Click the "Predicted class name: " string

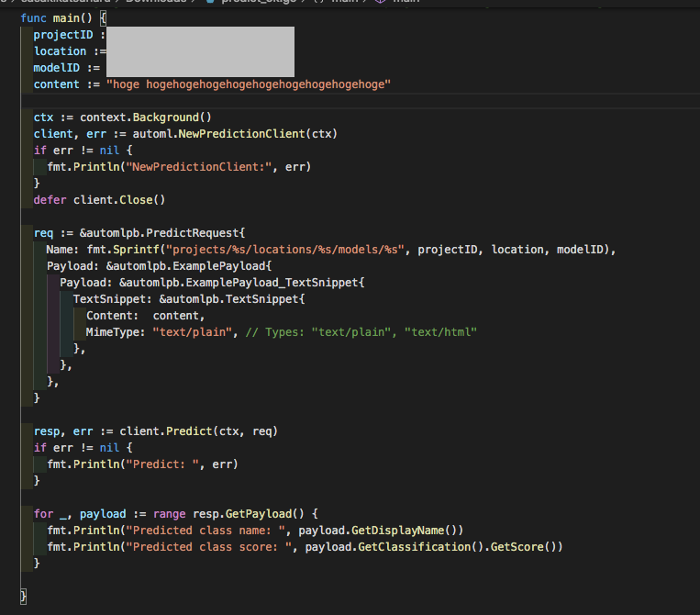point(206,531)
